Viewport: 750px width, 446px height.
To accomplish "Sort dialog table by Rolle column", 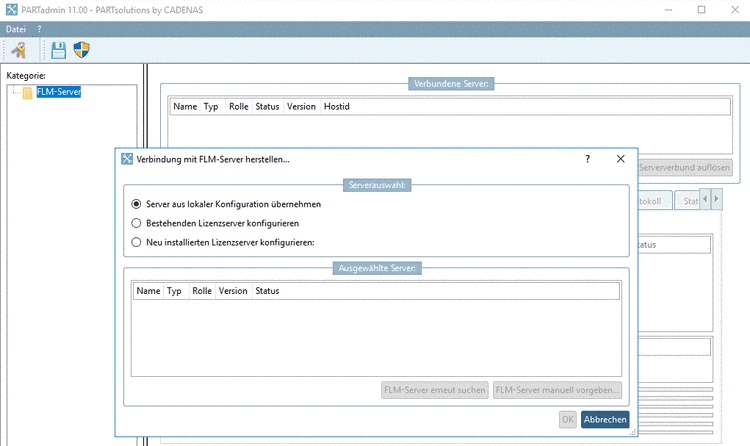I will pos(202,291).
